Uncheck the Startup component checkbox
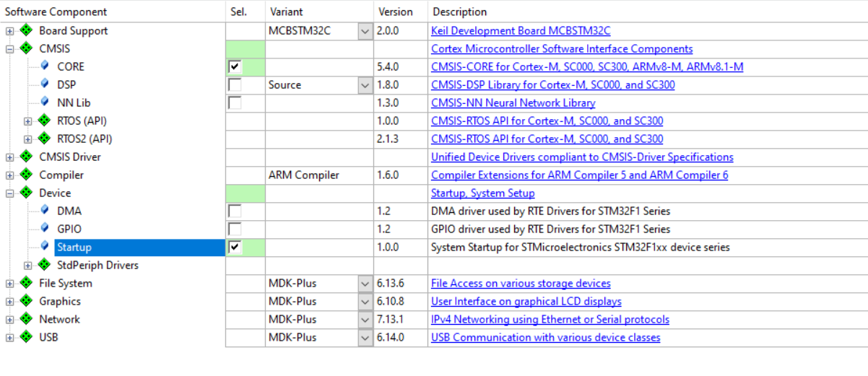This screenshot has width=868, height=376. [235, 247]
